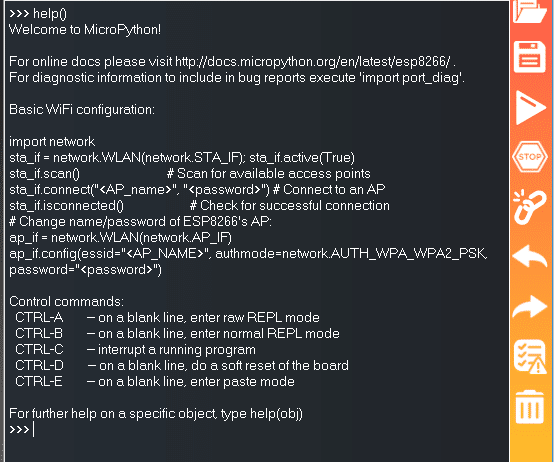The height and width of the screenshot is (462, 554).
Task: Click the docs.micropython.org URL in terminal
Action: [x=313, y=61]
